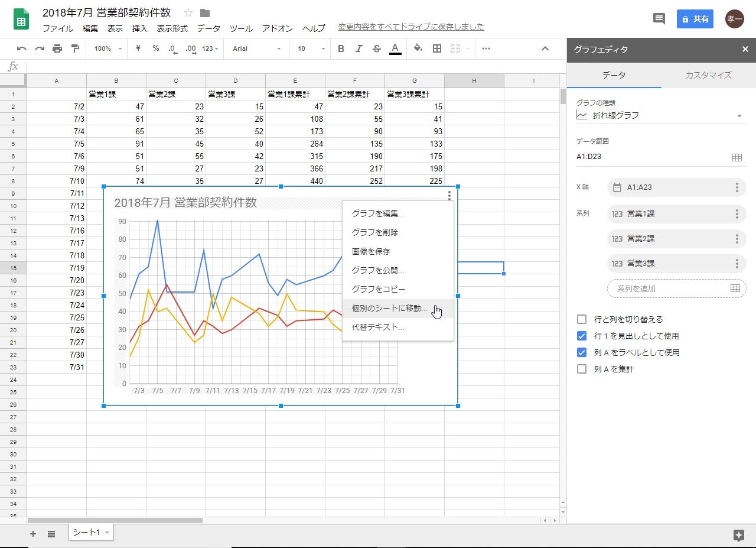This screenshot has height=548, width=756.
Task: Open the シート1 tab dropdown arrow
Action: 107,533
